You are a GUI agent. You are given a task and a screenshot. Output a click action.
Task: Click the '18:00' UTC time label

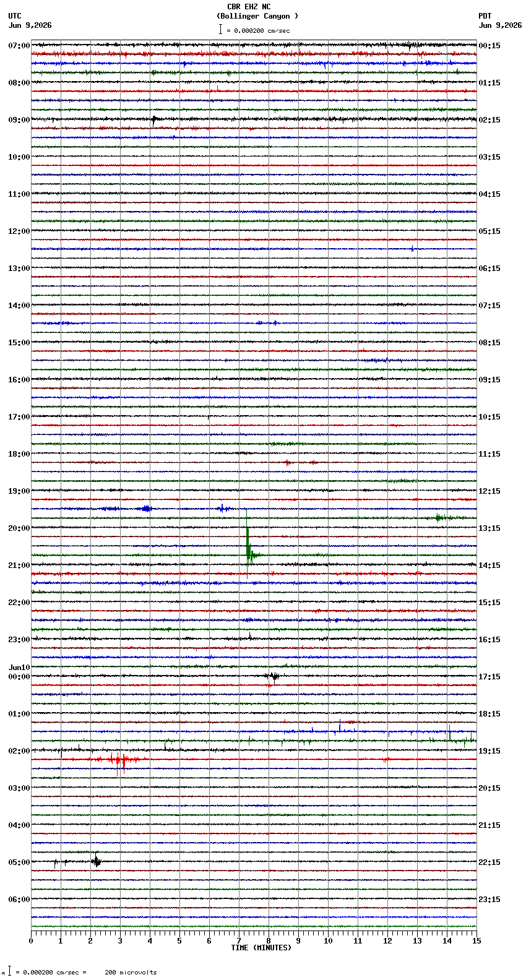19,454
